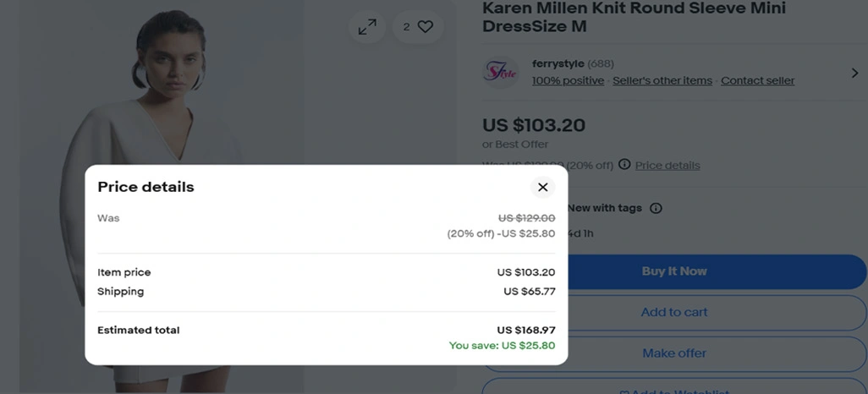Expand the product image to full view
Screen dimensions: 868x394
pos(367,27)
